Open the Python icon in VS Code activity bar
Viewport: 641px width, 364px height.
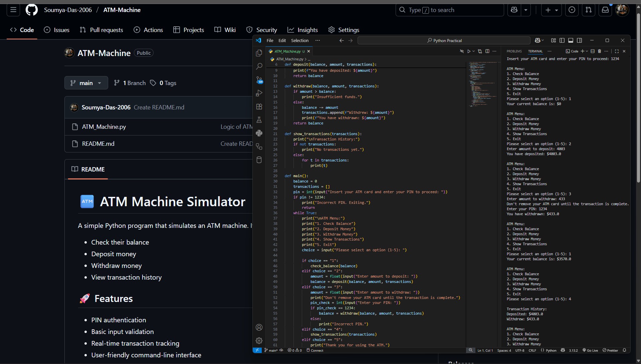(259, 133)
